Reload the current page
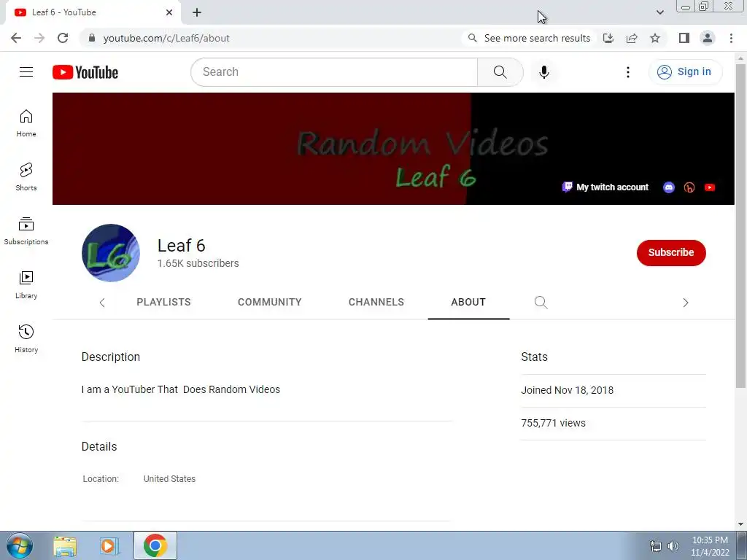The width and height of the screenshot is (747, 560). (x=63, y=38)
